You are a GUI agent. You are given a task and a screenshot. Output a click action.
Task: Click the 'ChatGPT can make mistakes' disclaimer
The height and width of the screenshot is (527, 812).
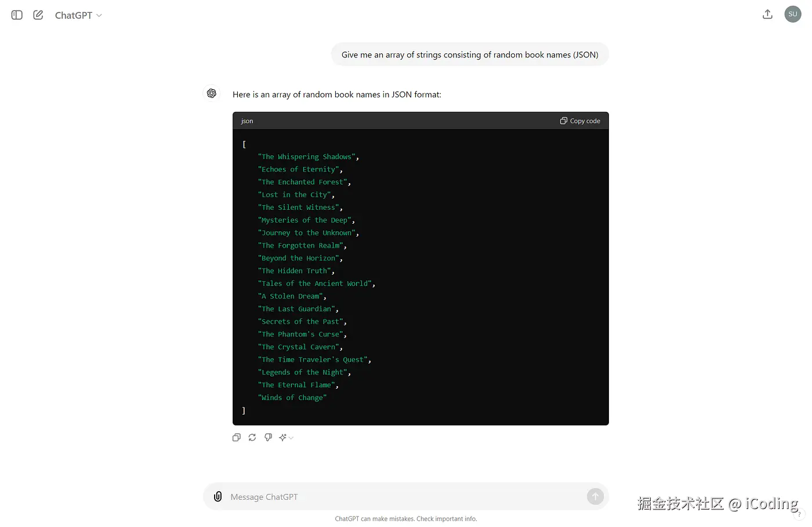[406, 519]
